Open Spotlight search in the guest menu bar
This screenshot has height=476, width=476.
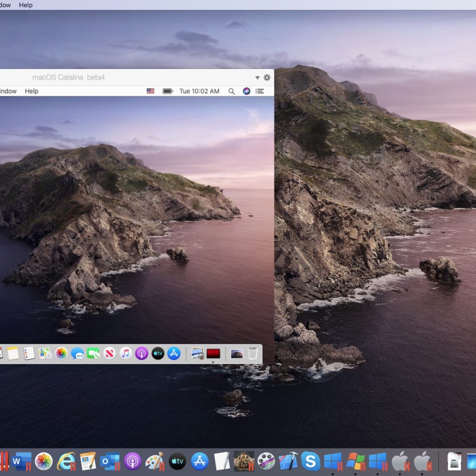pyautogui.click(x=232, y=91)
